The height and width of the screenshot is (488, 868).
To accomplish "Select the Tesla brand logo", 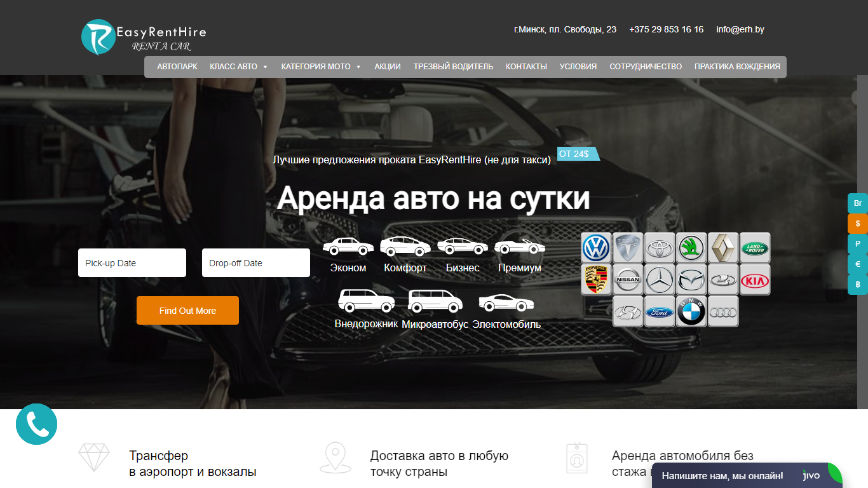I will tap(628, 248).
